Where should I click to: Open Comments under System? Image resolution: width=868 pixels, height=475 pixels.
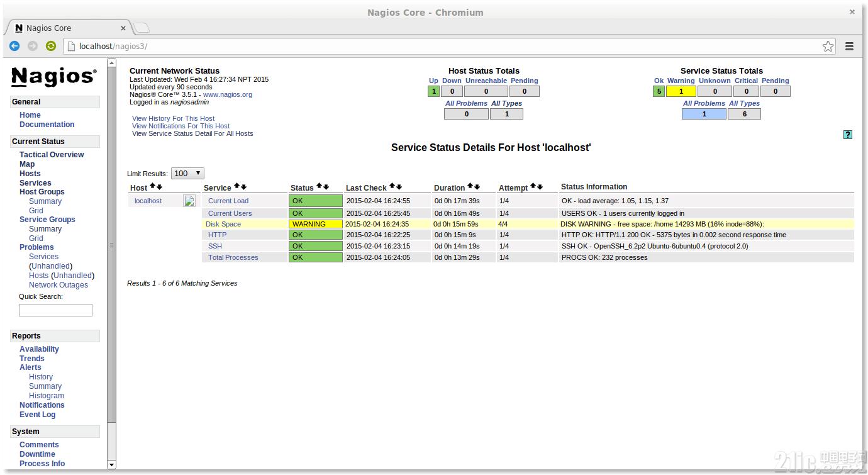[x=39, y=445]
